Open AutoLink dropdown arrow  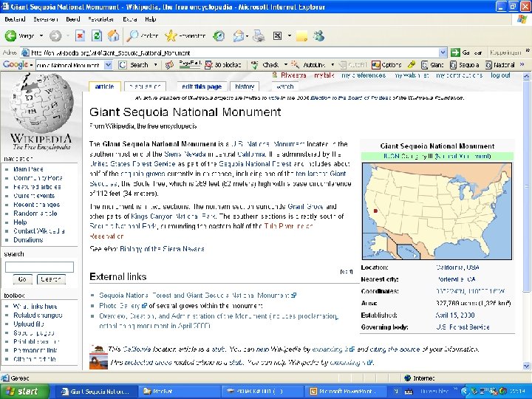332,64
